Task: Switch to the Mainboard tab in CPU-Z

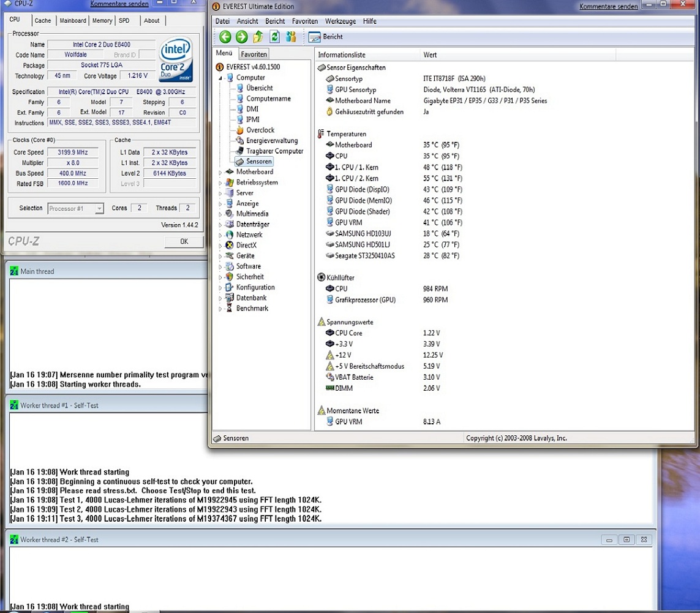Action: coord(73,21)
